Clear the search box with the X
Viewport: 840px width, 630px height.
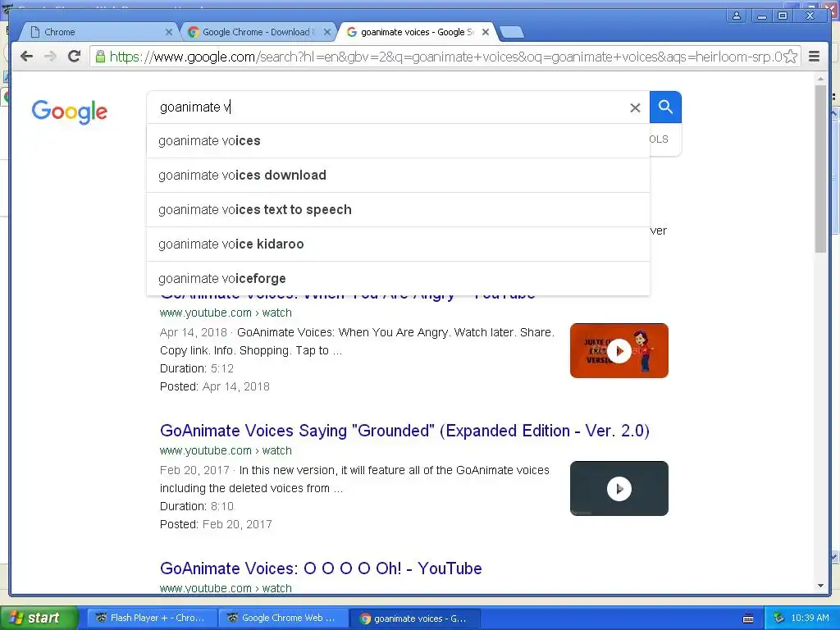(636, 107)
